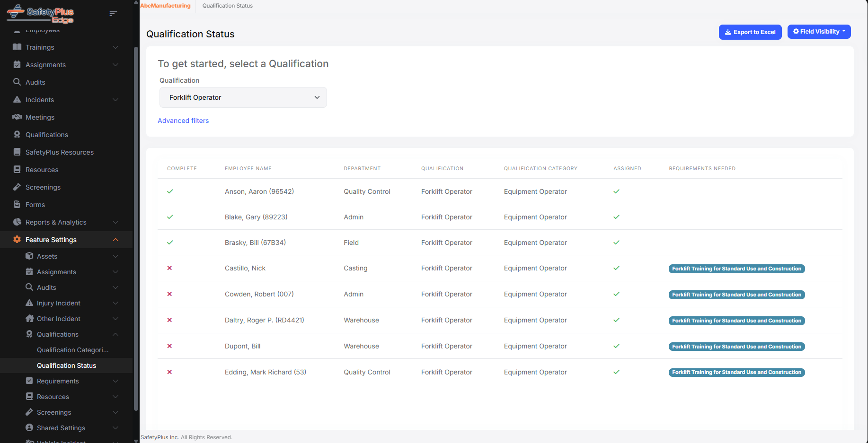Click the Audits magnifier icon in main menu

[x=17, y=82]
